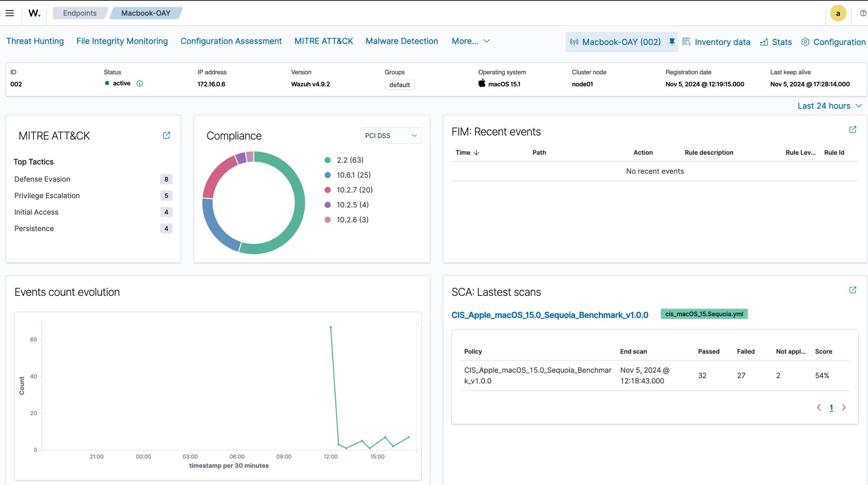Open CIS_Apple_macOS_15.0_Sequoia_Benchmark link
The image size is (868, 485).
(550, 315)
